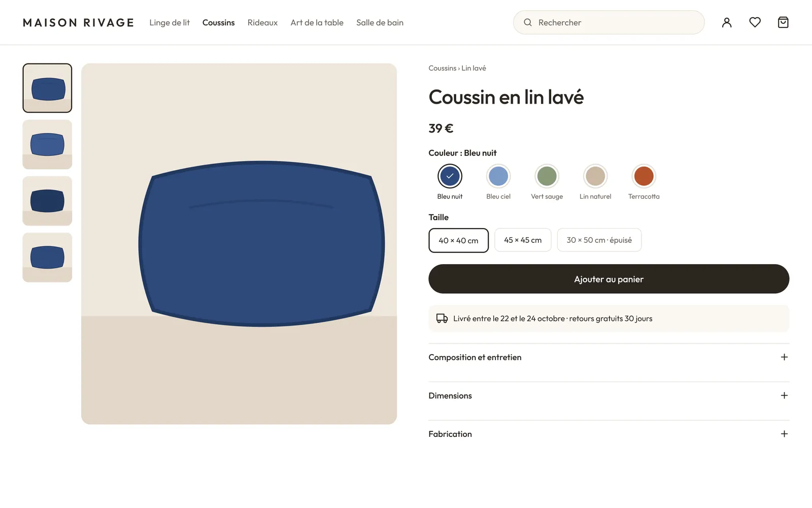The height and width of the screenshot is (508, 812).
Task: Select the Bleu ciel color swatch
Action: 498,176
